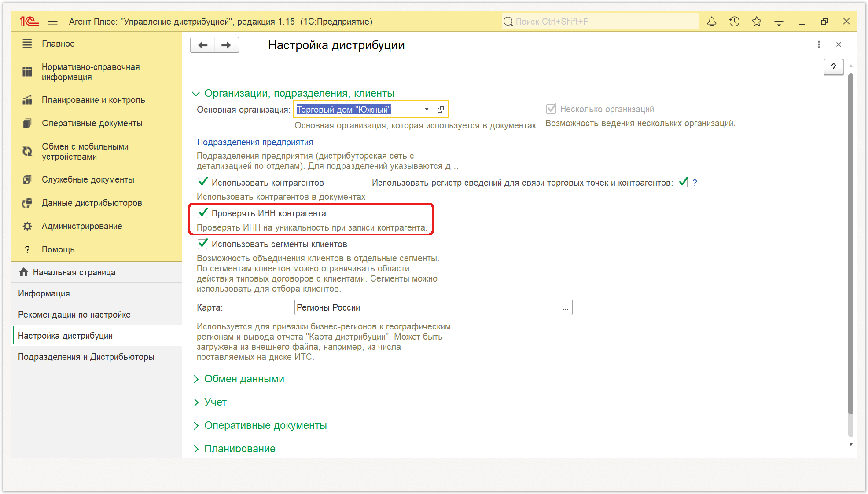Viewport: 868px width, 494px height.
Task: Toggle Несколько организаций checkbox
Action: click(x=551, y=109)
